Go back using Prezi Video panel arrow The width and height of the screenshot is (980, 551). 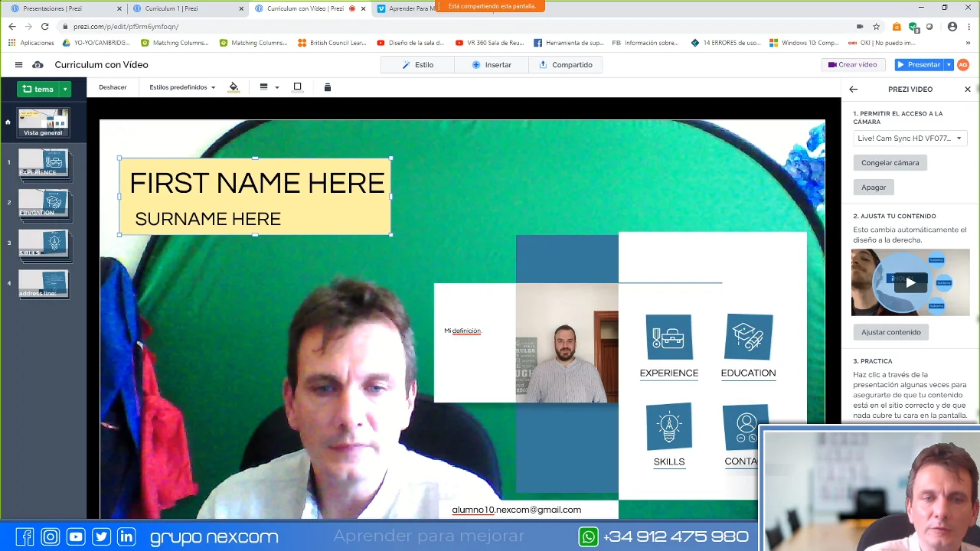pyautogui.click(x=854, y=90)
